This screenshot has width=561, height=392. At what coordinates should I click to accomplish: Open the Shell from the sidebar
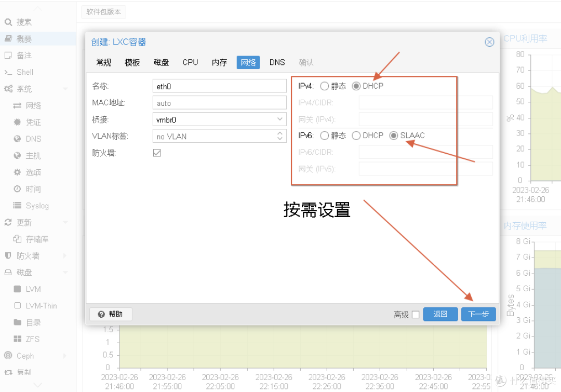tap(23, 72)
